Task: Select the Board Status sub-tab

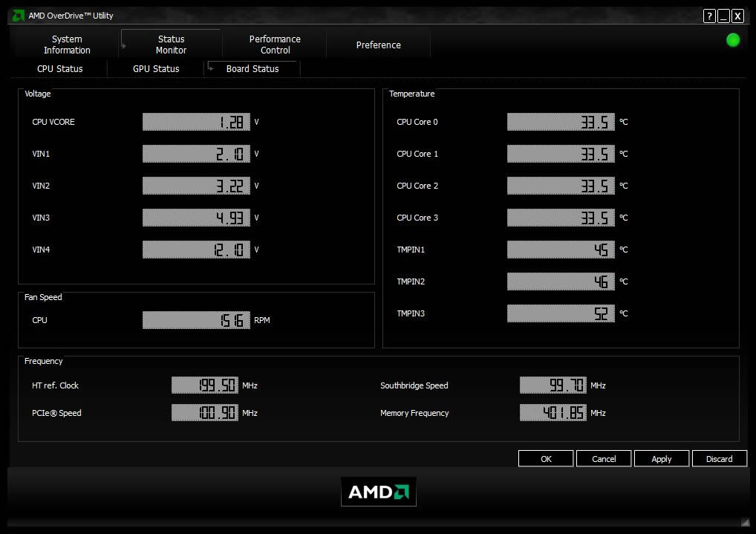Action: (252, 69)
